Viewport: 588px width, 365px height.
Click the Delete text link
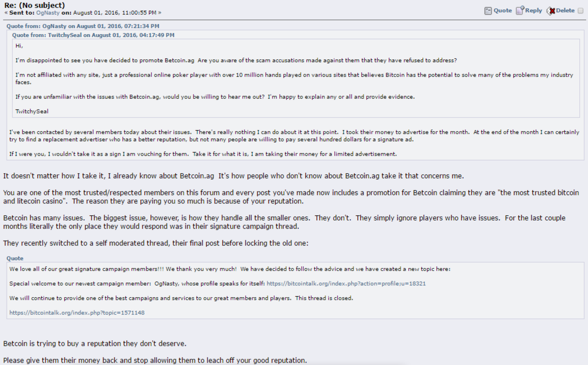pos(565,11)
